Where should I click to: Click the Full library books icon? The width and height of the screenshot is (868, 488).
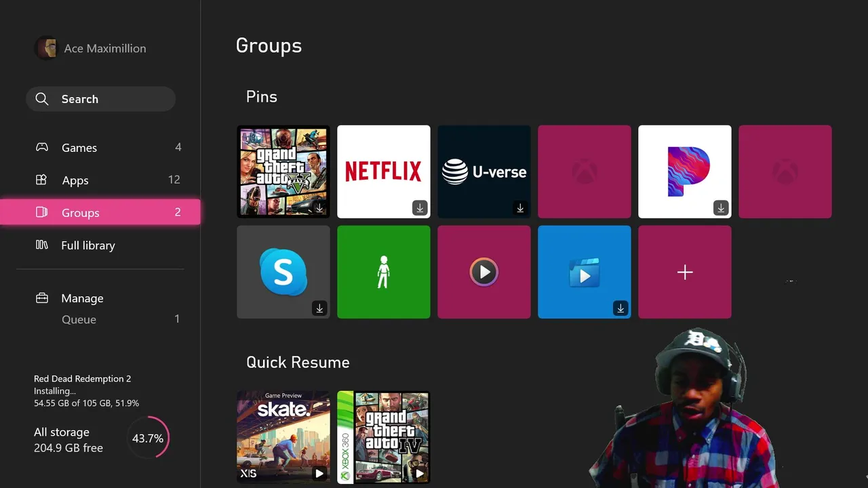pyautogui.click(x=42, y=245)
